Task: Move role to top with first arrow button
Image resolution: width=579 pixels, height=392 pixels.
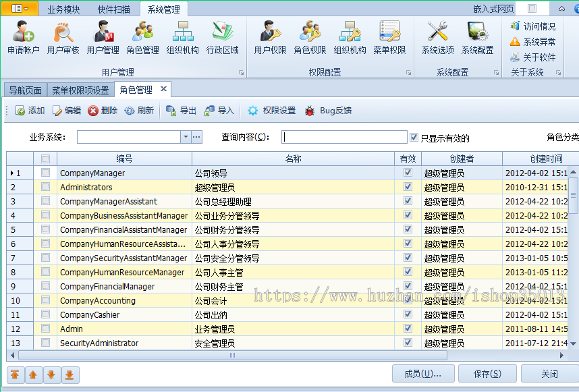Action: [15, 375]
